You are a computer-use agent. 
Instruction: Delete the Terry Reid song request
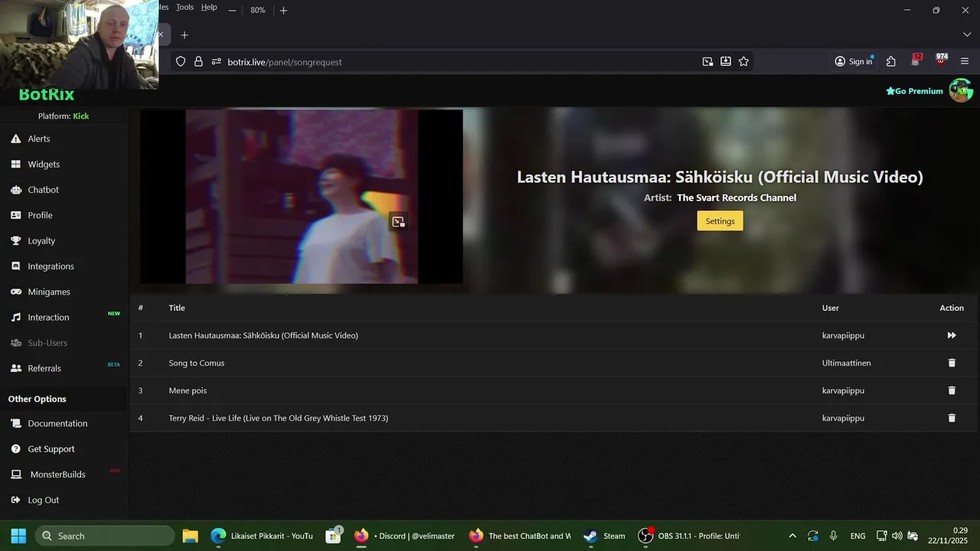(952, 418)
